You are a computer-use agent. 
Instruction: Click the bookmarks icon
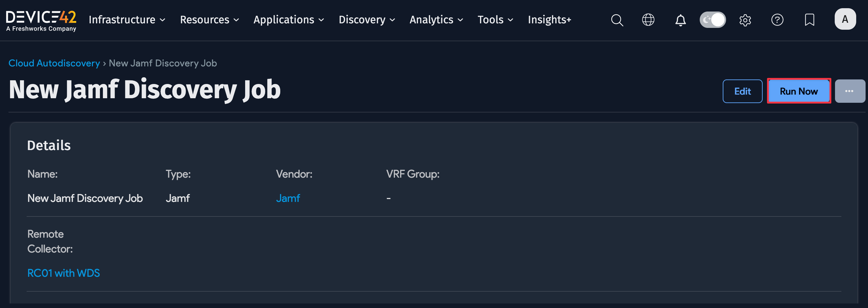coord(809,20)
